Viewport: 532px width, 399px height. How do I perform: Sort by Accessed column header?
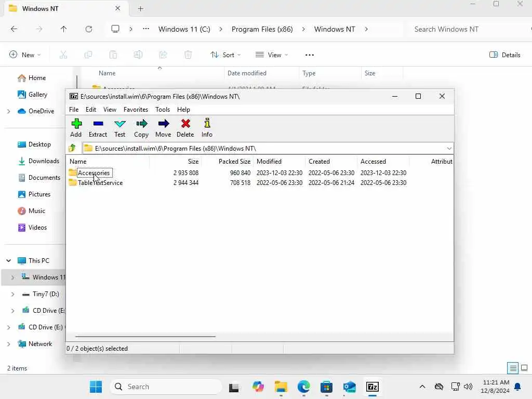(383, 162)
